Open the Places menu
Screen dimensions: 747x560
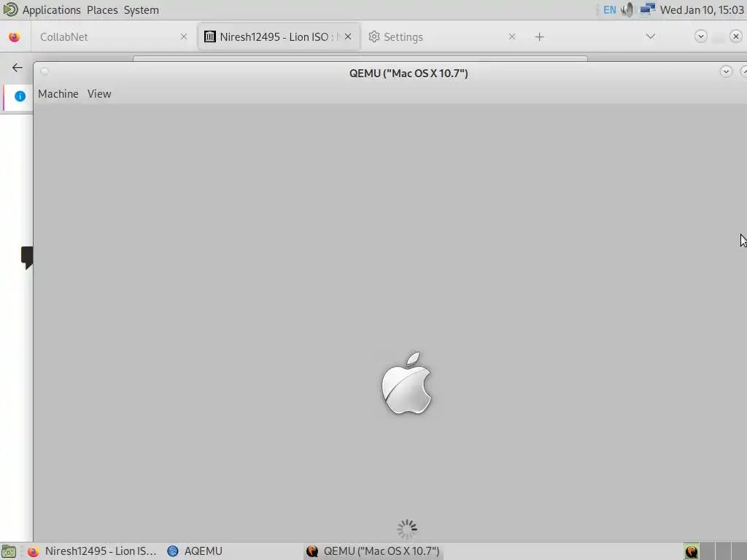coord(102,10)
